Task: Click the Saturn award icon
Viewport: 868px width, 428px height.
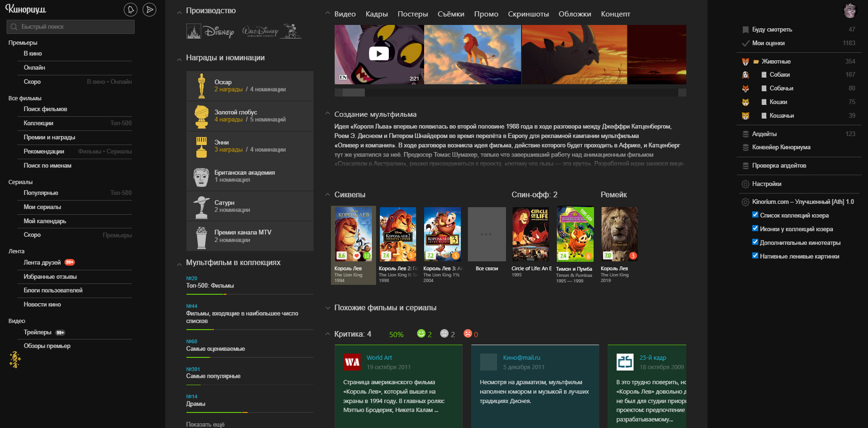Action: pyautogui.click(x=201, y=207)
